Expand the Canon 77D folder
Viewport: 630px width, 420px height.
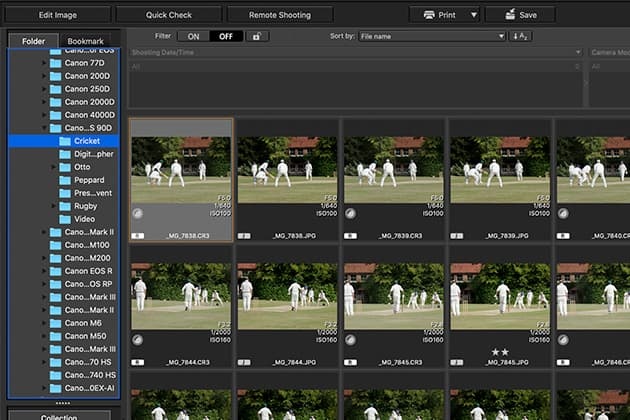(x=44, y=63)
